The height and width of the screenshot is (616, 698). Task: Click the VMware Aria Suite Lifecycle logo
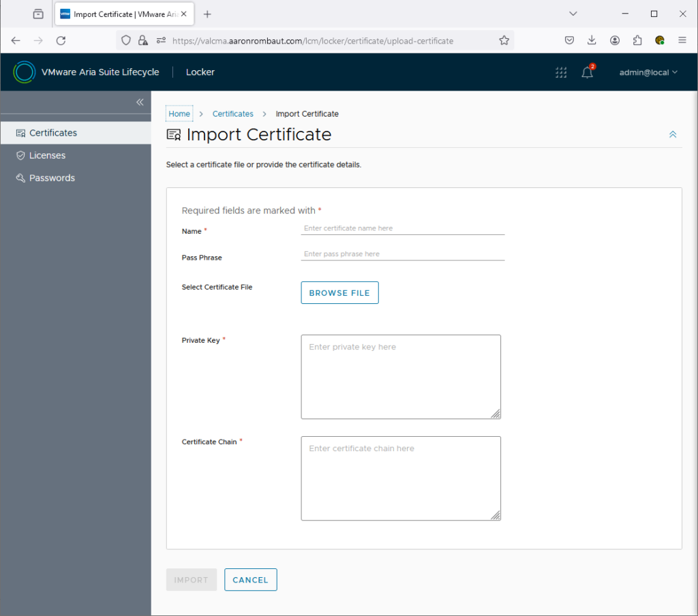25,72
